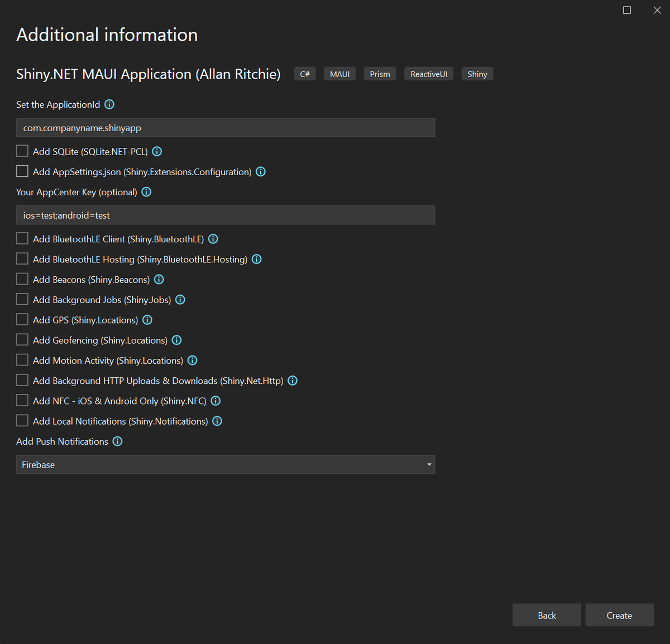
Task: Tick the Add Motion Activity checkbox
Action: [x=22, y=360]
